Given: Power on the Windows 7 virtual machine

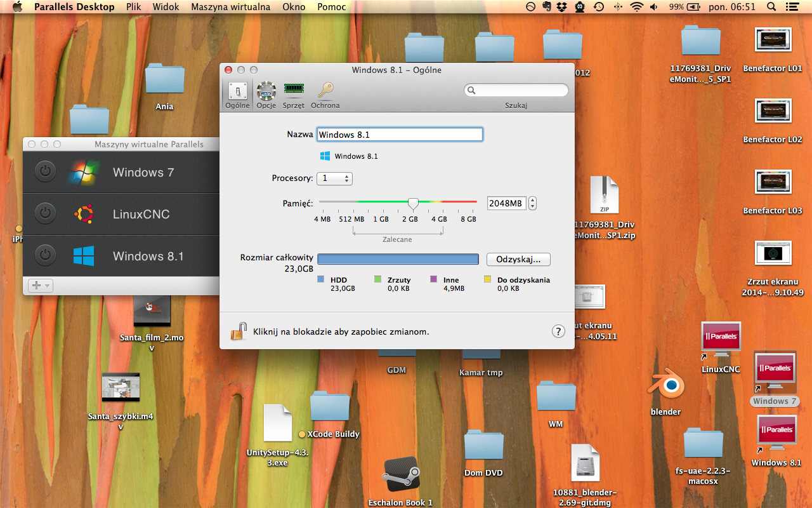Looking at the screenshot, I should [x=44, y=172].
